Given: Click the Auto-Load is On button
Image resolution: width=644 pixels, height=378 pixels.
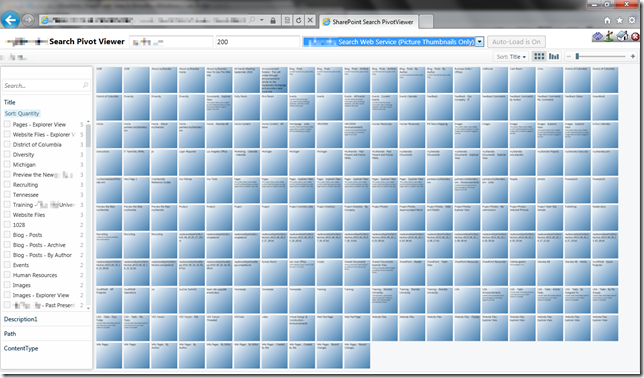Looking at the screenshot, I should (x=516, y=41).
